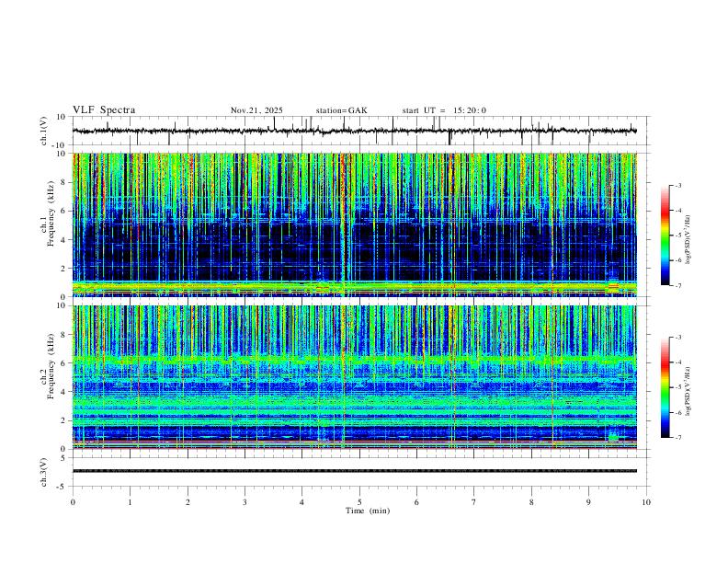Viewport: 728px width, 563px height.
Task: Click time axis tick label '7'
Action: coord(474,502)
